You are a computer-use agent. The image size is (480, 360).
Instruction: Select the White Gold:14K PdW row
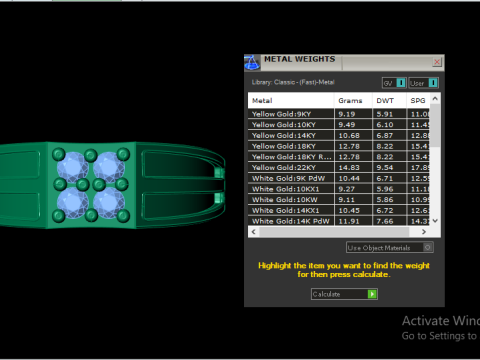pos(338,221)
